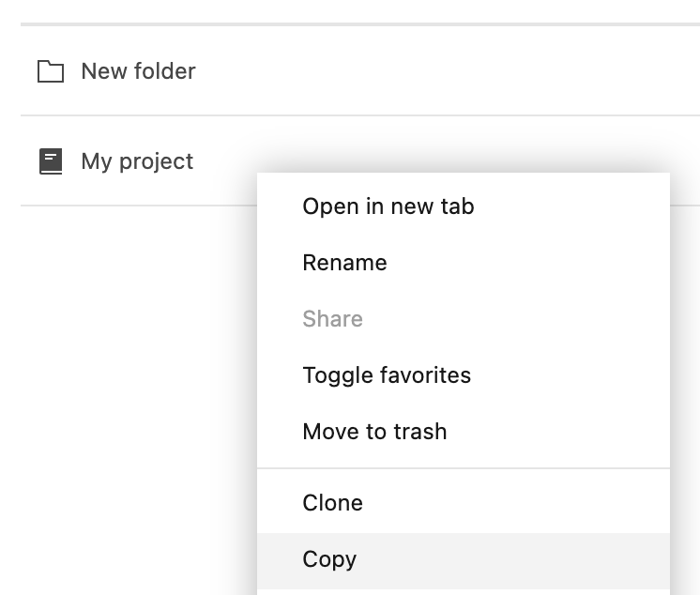Choose Open in new tab
The width and height of the screenshot is (700, 595).
(388, 206)
